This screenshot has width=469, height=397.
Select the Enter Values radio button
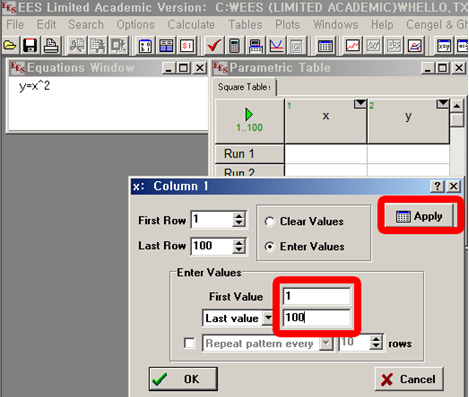pos(269,246)
